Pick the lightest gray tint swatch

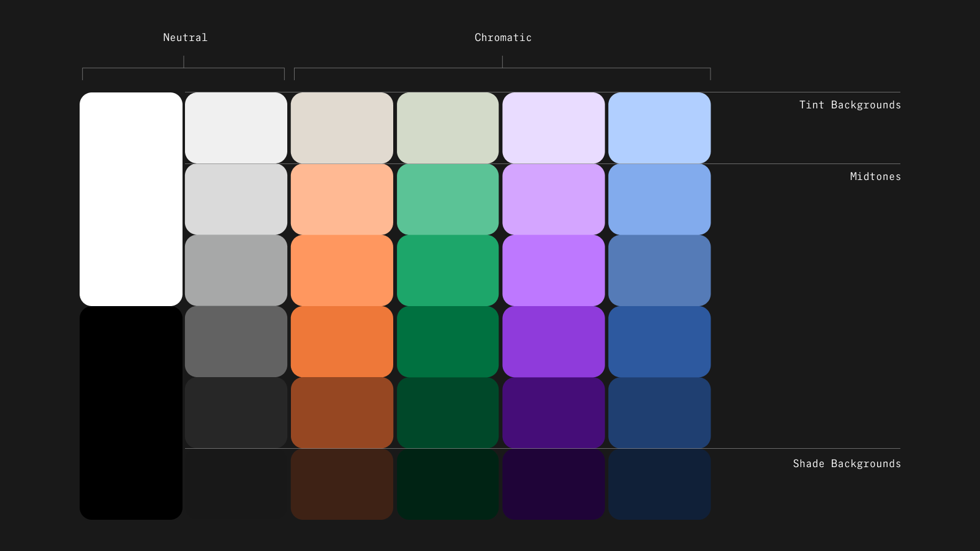[x=236, y=128]
